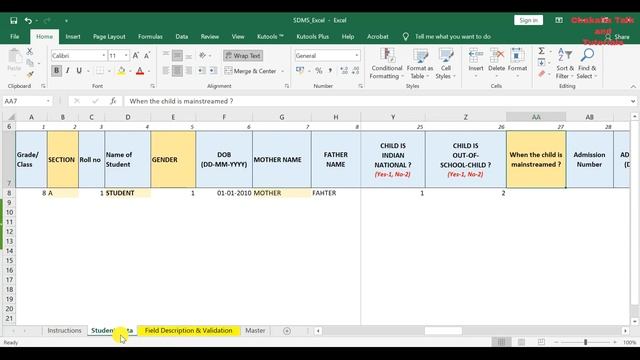Collapse the ribbon with the up arrow

click(x=633, y=87)
